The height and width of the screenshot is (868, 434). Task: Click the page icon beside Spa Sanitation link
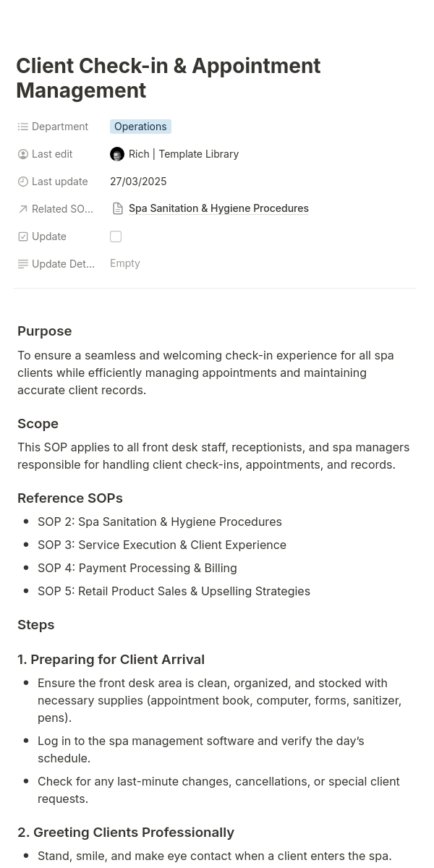point(118,208)
